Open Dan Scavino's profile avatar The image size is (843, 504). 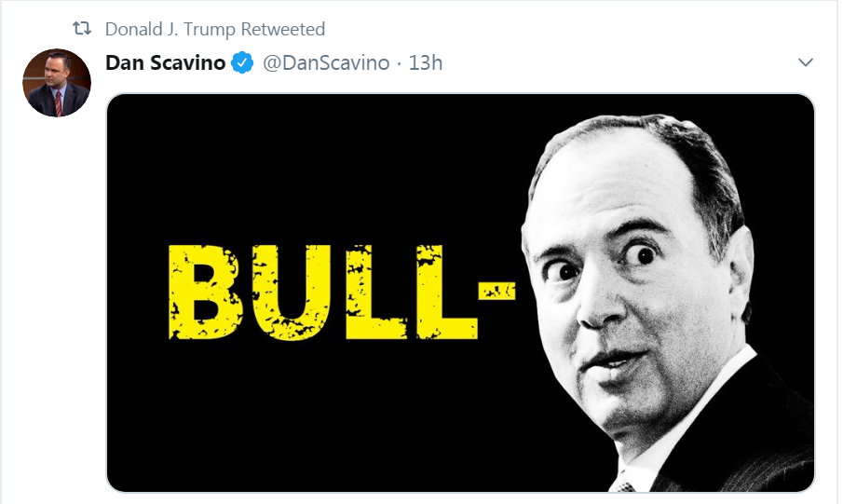coord(56,83)
